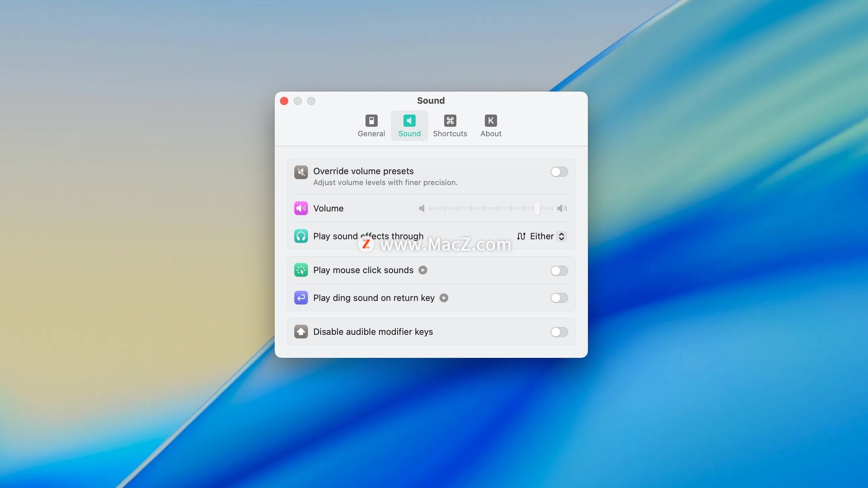The width and height of the screenshot is (868, 488).
Task: Click the teal headphones icon
Action: tap(301, 236)
